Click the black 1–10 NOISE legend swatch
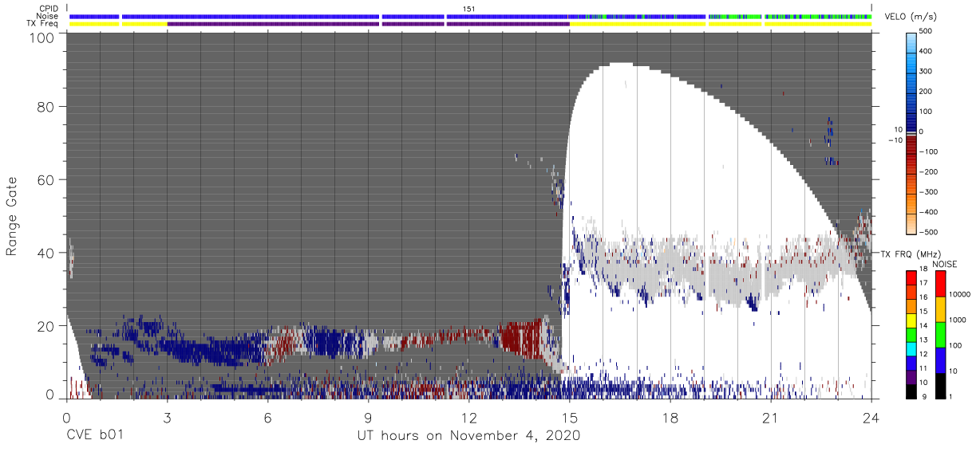980x452 pixels. pos(940,386)
